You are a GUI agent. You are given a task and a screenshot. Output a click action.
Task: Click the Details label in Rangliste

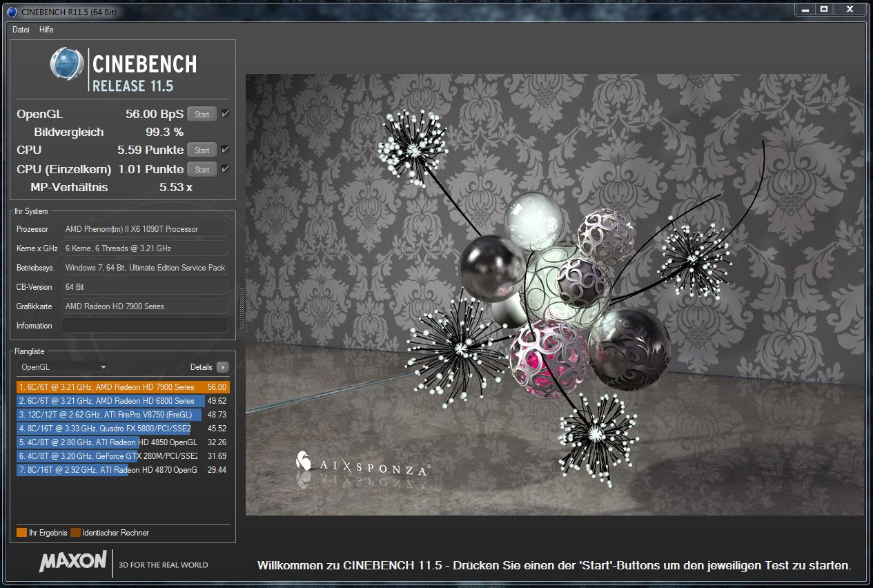click(202, 367)
